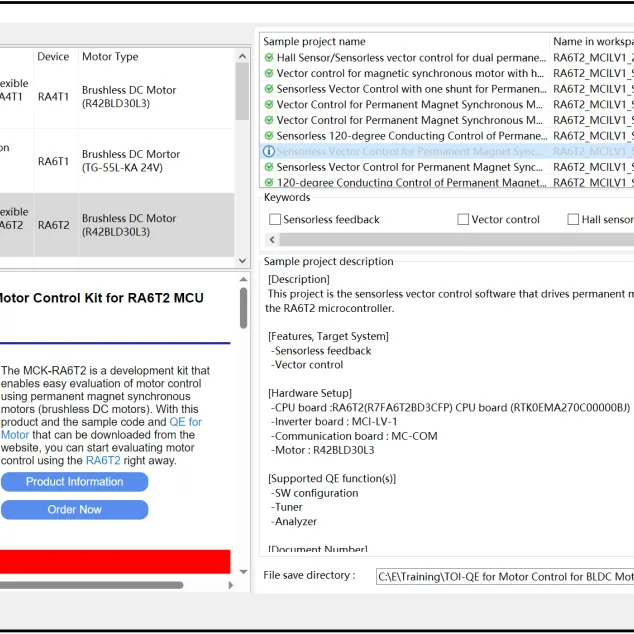Click the kit description horizontal scrollbar thumb

pyautogui.click(x=91, y=585)
